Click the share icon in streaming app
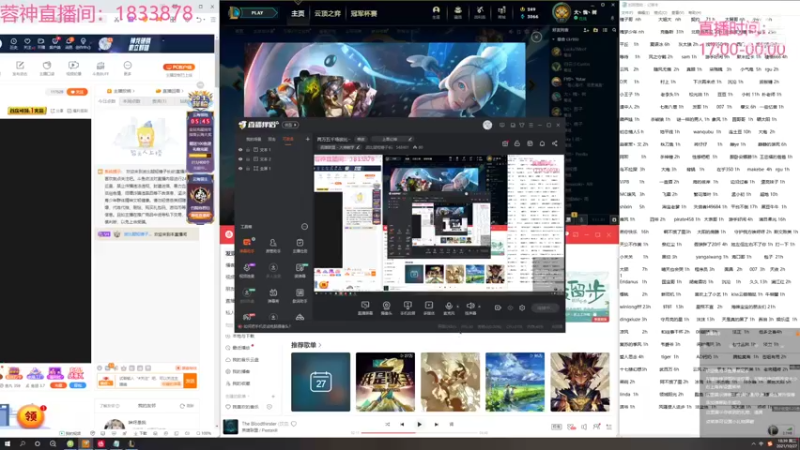Image resolution: width=800 pixels, height=450 pixels. click(555, 144)
